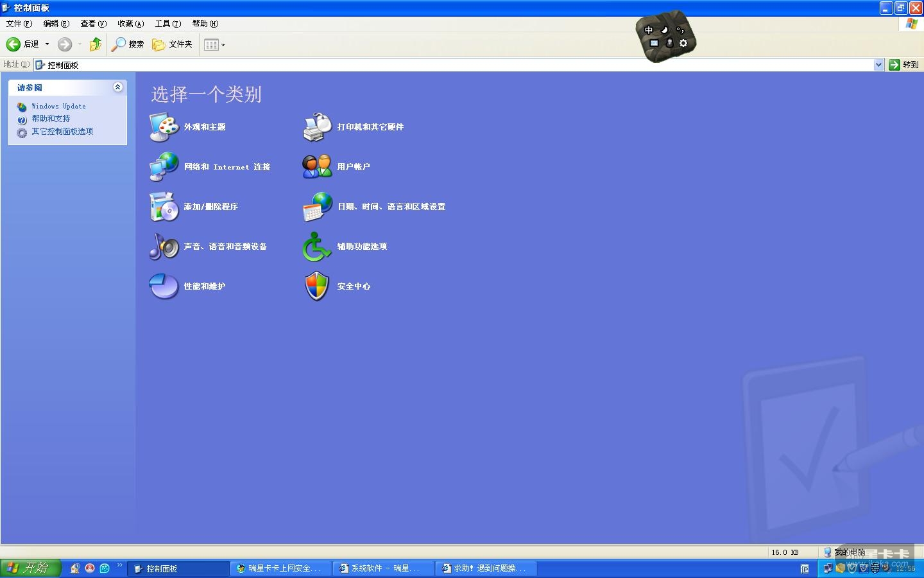
Task: Open the input widget gear settings
Action: [683, 43]
